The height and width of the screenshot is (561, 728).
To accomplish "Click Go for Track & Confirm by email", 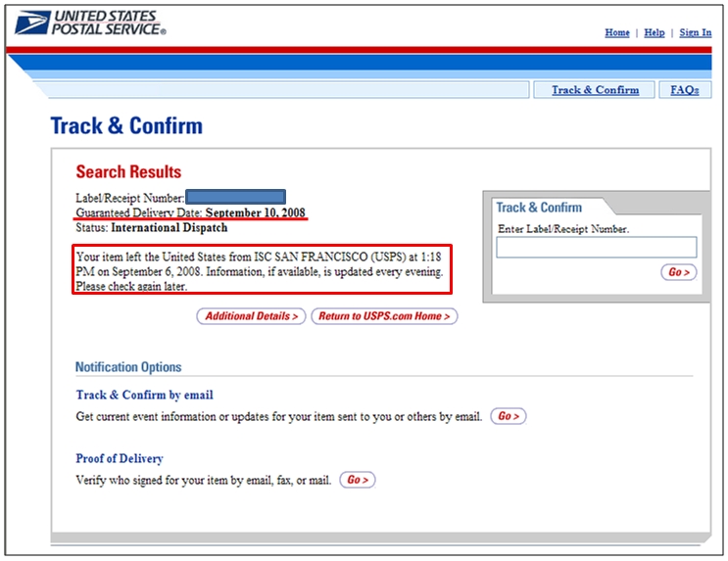I will (x=509, y=416).
